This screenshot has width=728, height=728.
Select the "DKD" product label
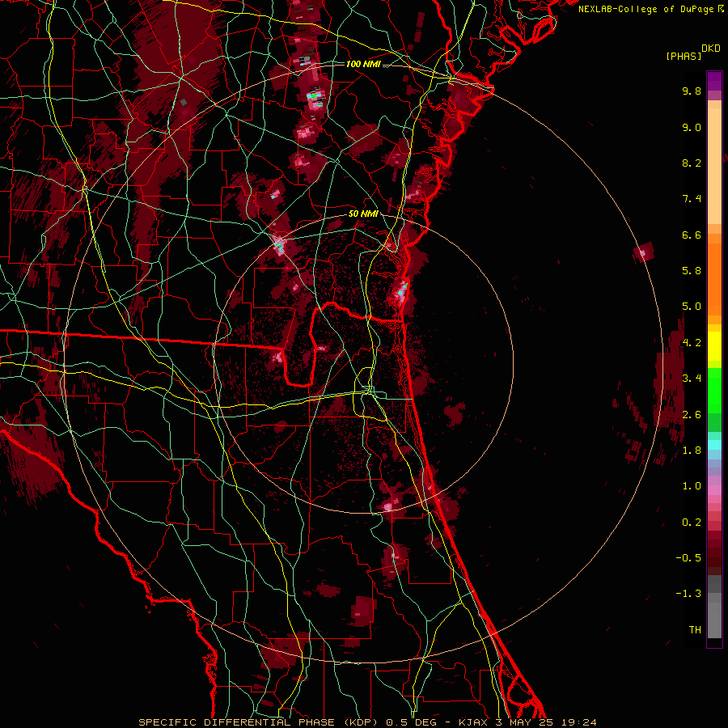[711, 49]
